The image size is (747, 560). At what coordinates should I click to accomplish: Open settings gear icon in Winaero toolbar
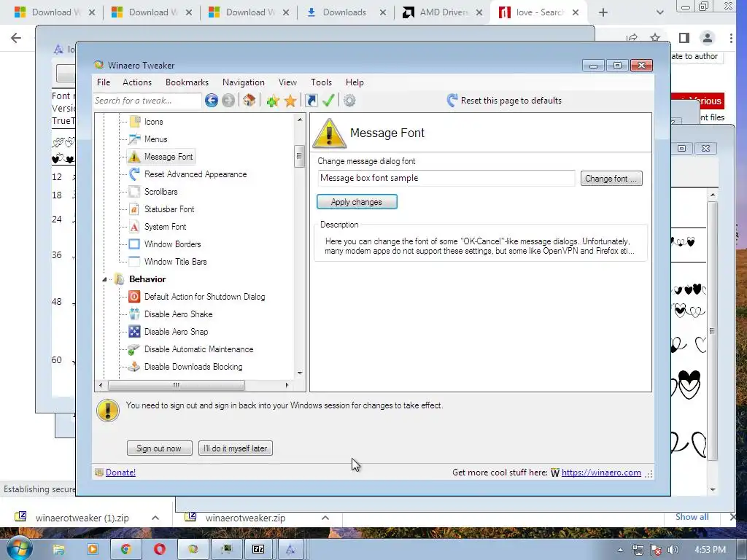349,101
